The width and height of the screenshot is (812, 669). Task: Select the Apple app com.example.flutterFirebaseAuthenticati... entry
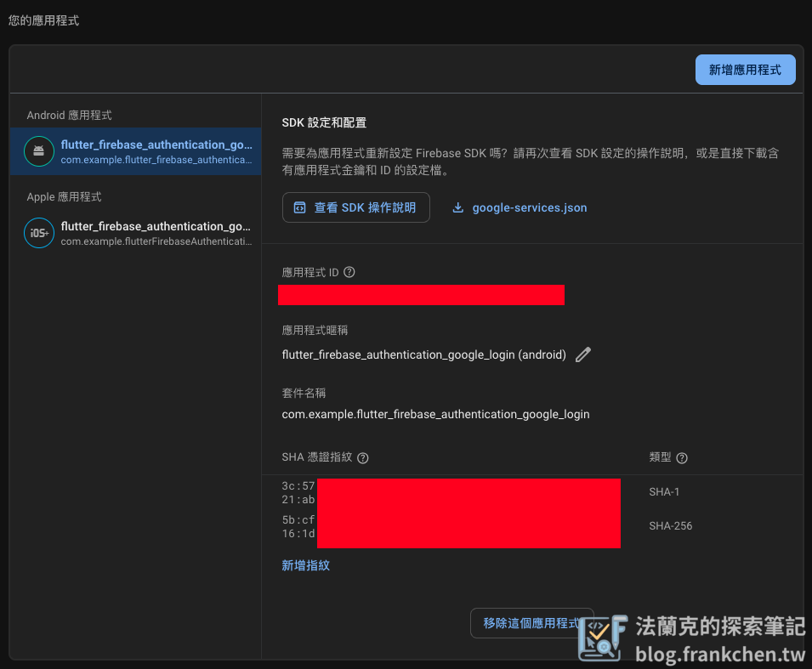click(136, 233)
